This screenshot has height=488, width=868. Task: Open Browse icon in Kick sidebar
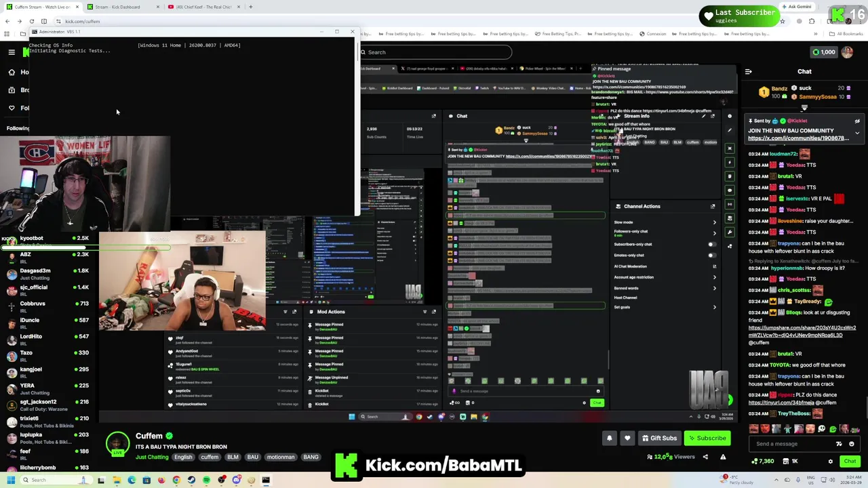click(x=12, y=89)
